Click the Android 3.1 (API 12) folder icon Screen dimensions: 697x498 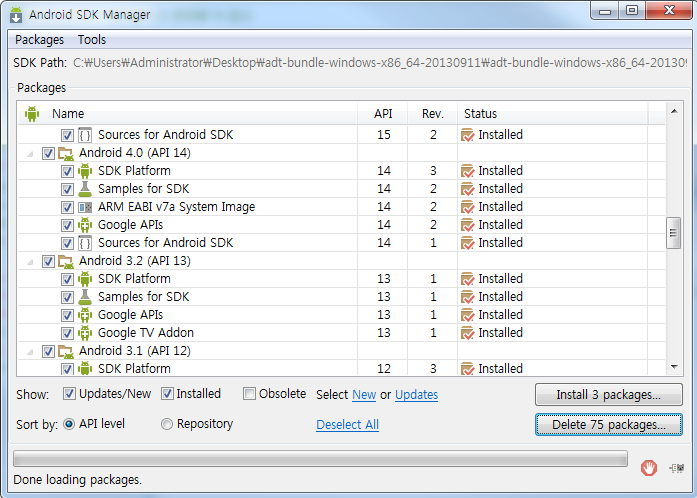66,352
